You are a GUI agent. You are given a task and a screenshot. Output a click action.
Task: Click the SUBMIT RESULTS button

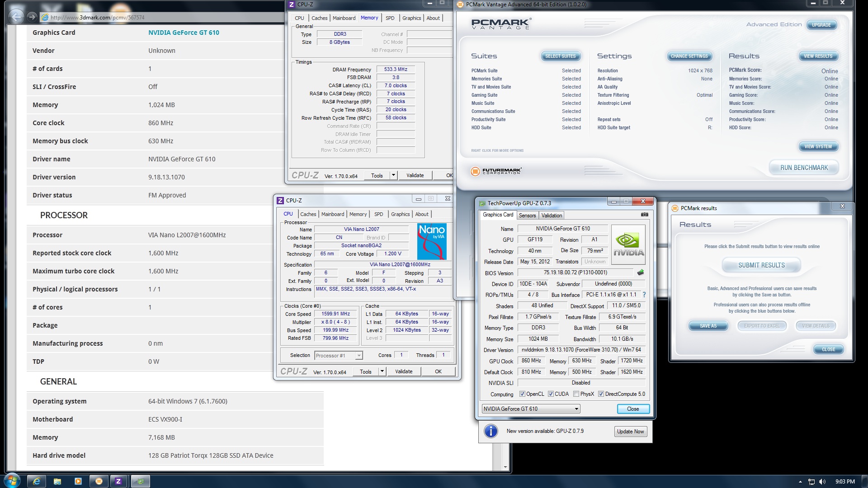click(x=761, y=265)
